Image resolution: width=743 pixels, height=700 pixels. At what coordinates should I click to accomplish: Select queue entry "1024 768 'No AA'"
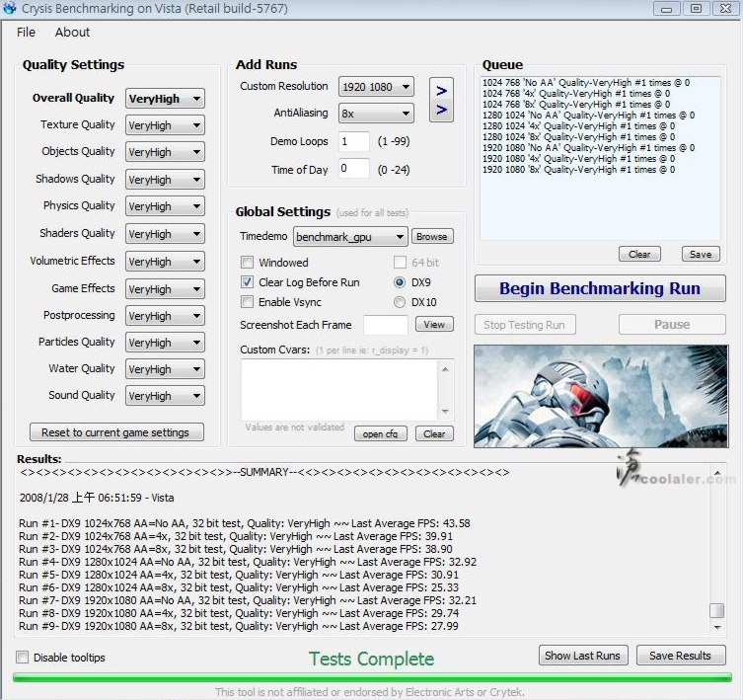coord(586,83)
